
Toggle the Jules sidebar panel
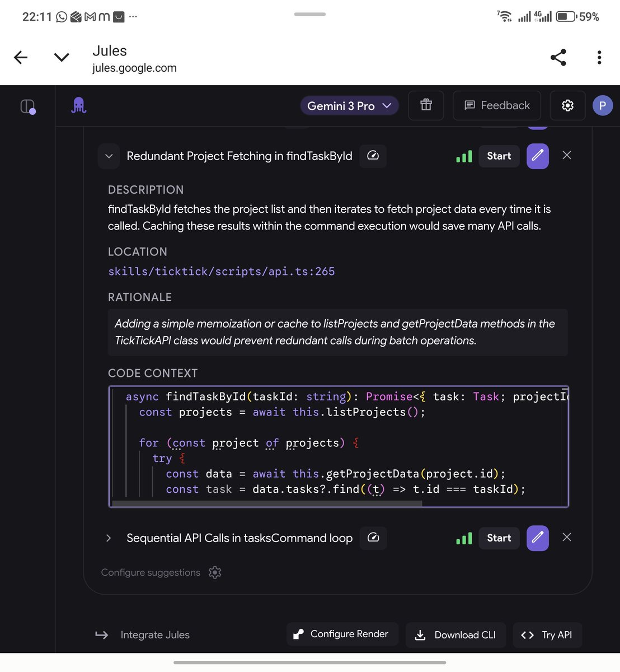pos(28,106)
